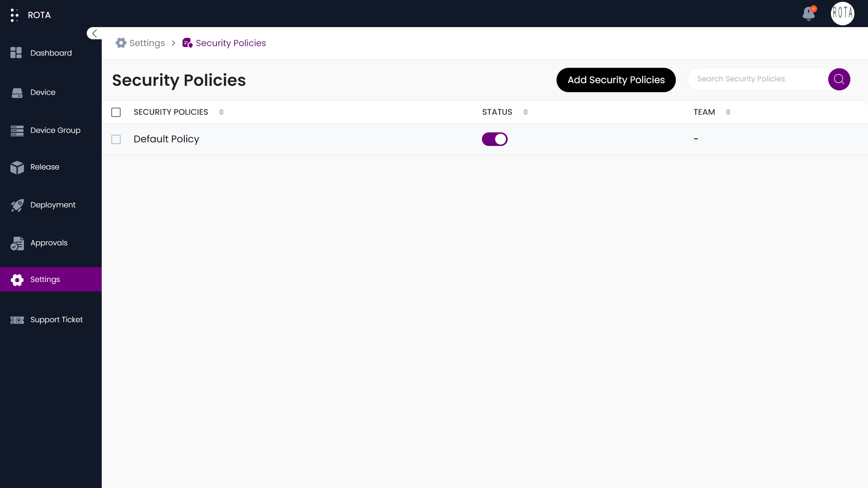Image resolution: width=868 pixels, height=488 pixels.
Task: Click the Add Security Policies button
Action: click(616, 80)
